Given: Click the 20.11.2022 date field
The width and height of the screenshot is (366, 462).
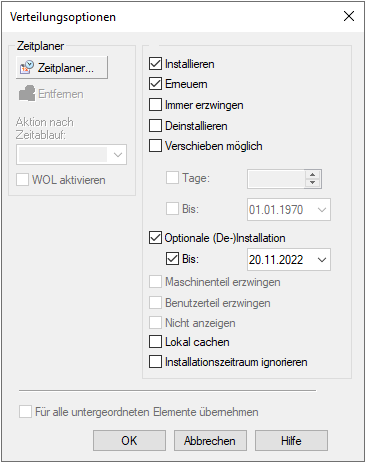Looking at the screenshot, I should click(x=289, y=260).
